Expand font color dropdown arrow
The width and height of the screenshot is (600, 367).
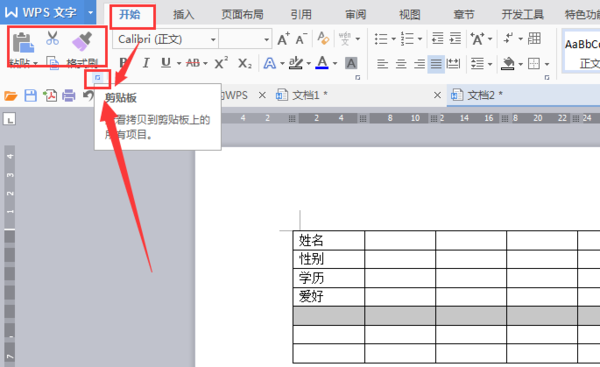point(335,64)
